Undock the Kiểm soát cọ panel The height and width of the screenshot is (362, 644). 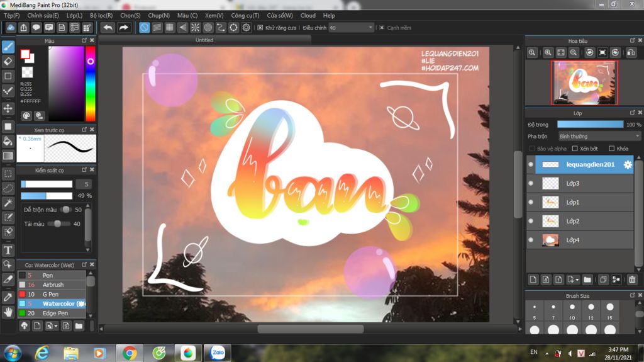84,170
